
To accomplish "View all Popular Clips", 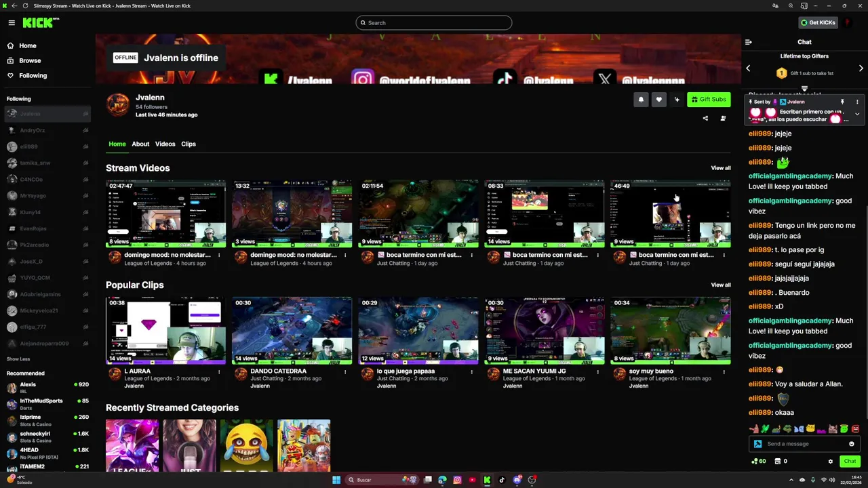I will tap(721, 285).
